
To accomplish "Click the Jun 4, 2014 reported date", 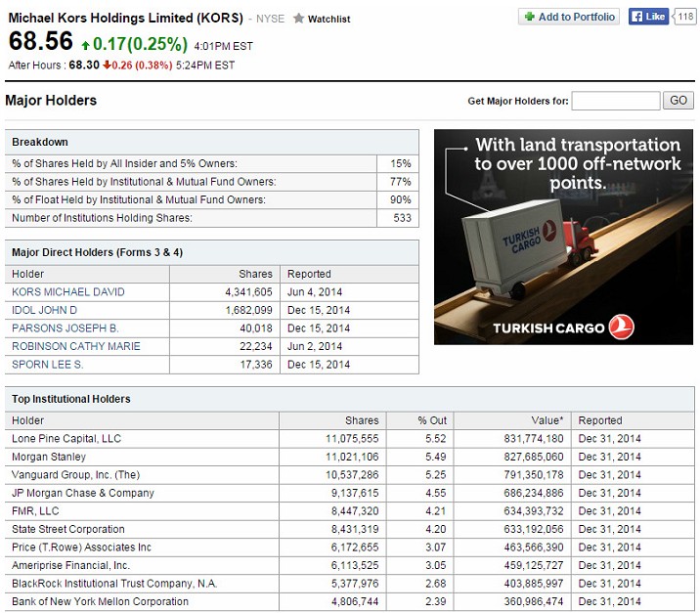I will coord(314,292).
